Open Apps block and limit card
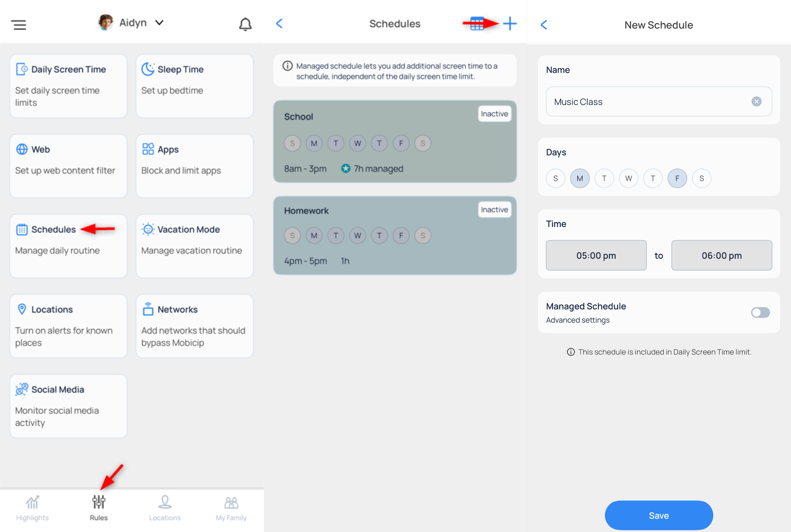 [x=195, y=166]
